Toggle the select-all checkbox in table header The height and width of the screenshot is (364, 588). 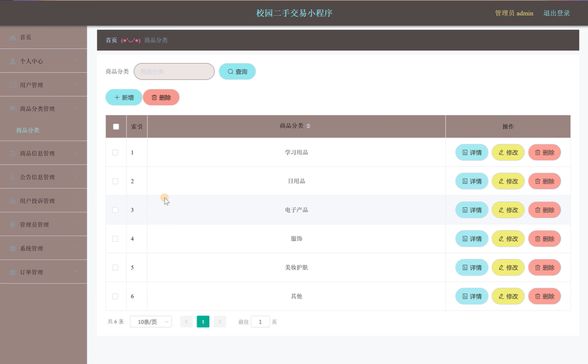coord(116,127)
